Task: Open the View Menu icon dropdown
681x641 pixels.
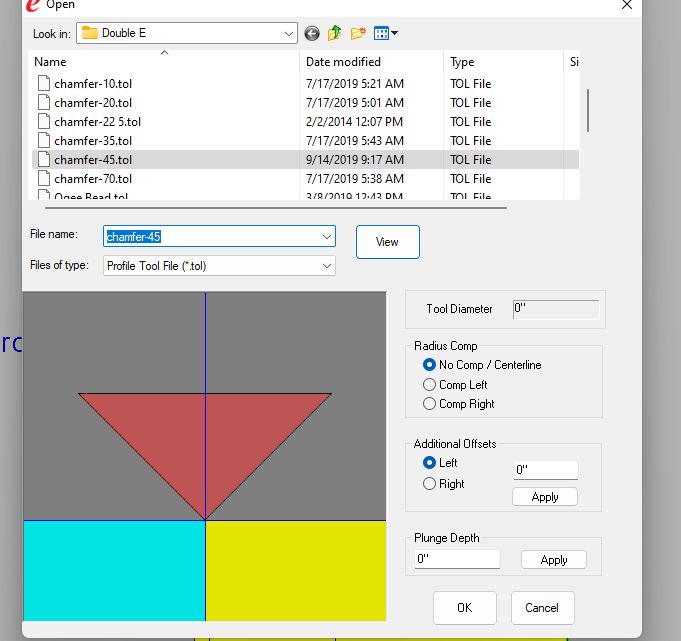Action: pos(386,33)
